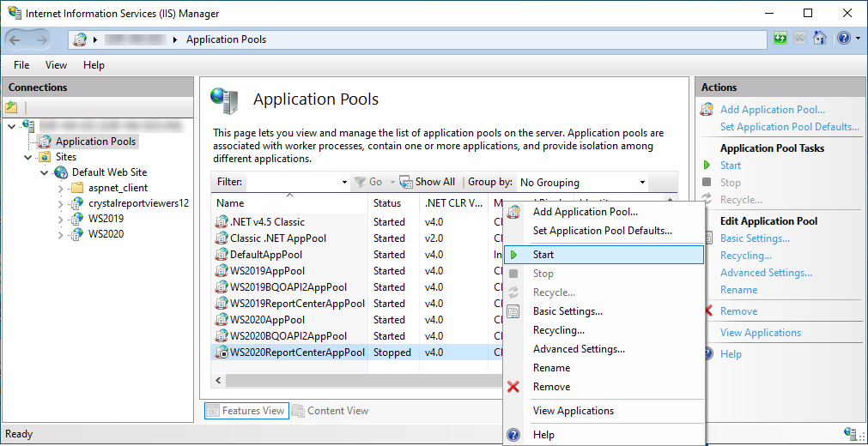The height and width of the screenshot is (446, 868).
Task: Open the Filter dropdown
Action: (344, 182)
